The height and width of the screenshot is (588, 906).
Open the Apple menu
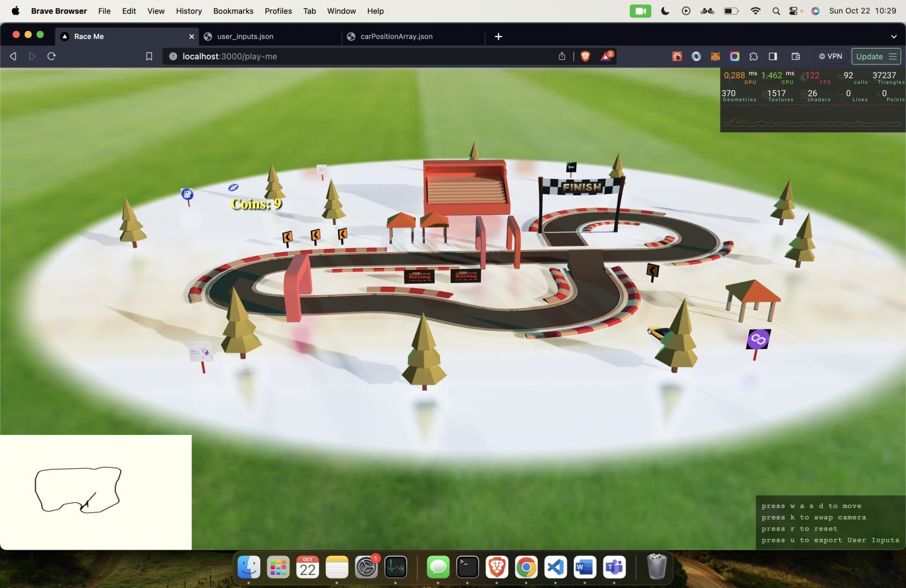coord(16,11)
